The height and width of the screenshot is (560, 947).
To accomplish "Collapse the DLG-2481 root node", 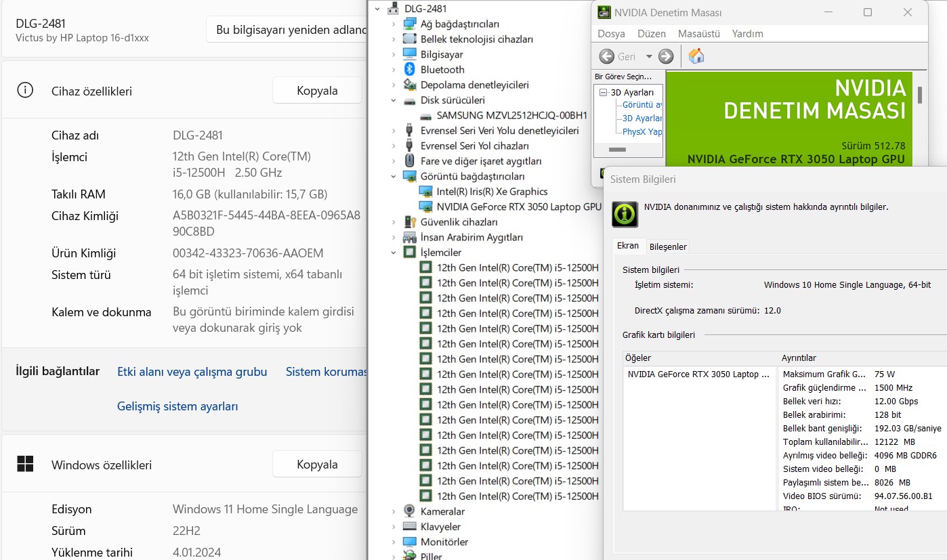I will 377,9.
